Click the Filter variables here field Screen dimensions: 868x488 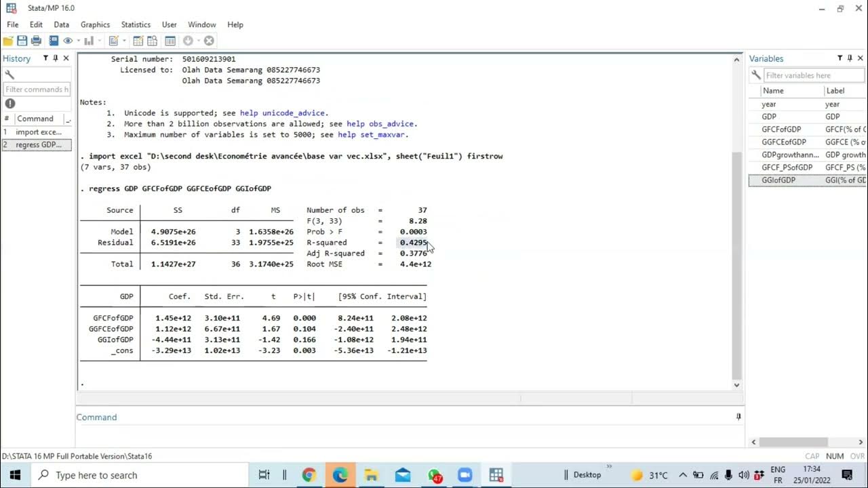(x=814, y=75)
